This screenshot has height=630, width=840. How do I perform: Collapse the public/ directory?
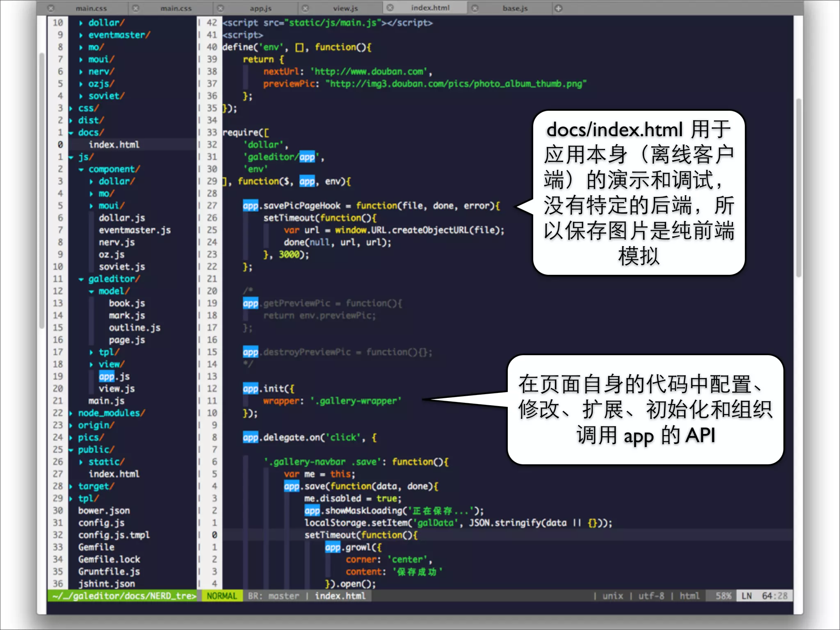coord(71,450)
